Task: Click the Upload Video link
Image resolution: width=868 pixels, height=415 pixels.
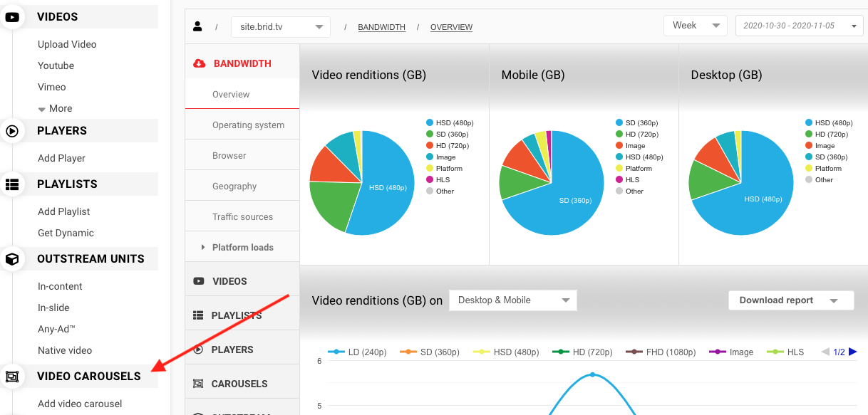Action: 67,44
